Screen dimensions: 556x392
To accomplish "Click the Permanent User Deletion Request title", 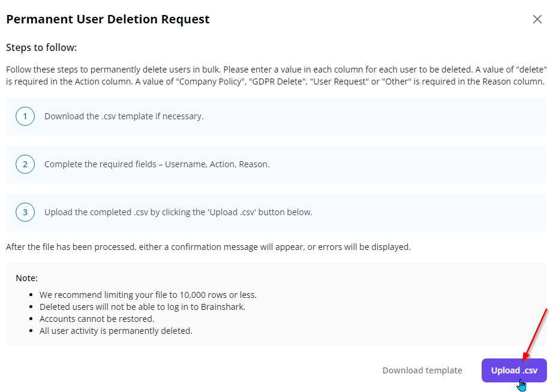I will point(108,19).
